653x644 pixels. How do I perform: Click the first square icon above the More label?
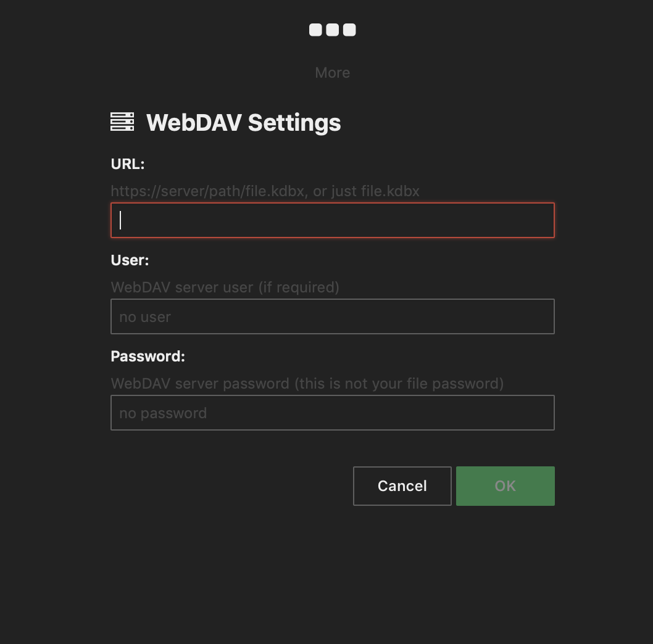pos(315,29)
